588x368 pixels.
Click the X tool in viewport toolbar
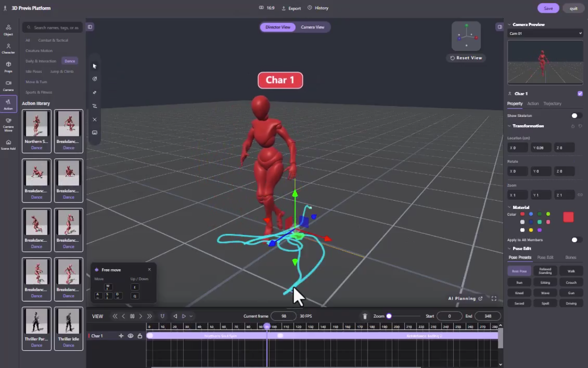tap(95, 119)
